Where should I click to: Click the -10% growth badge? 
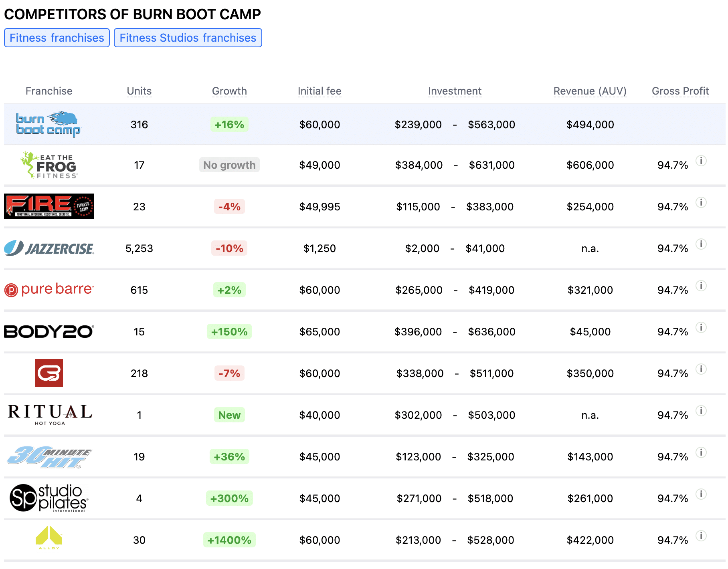(x=229, y=248)
